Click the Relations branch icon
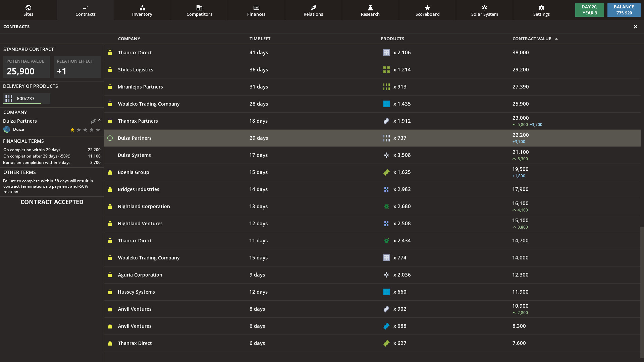 point(313,7)
